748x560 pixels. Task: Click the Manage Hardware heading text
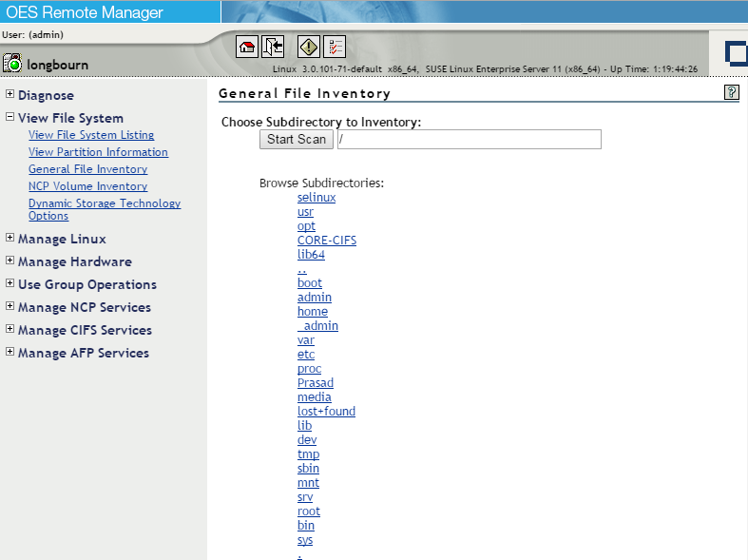pos(75,261)
